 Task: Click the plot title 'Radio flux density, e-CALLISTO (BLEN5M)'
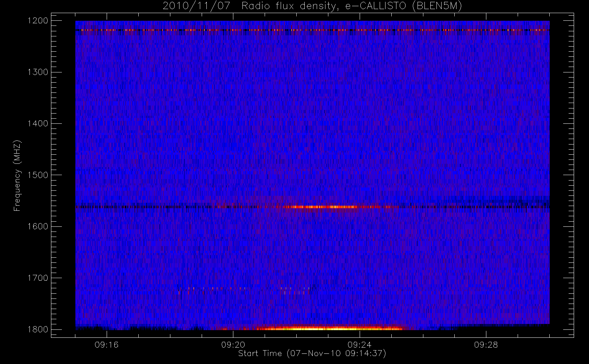[x=352, y=6]
